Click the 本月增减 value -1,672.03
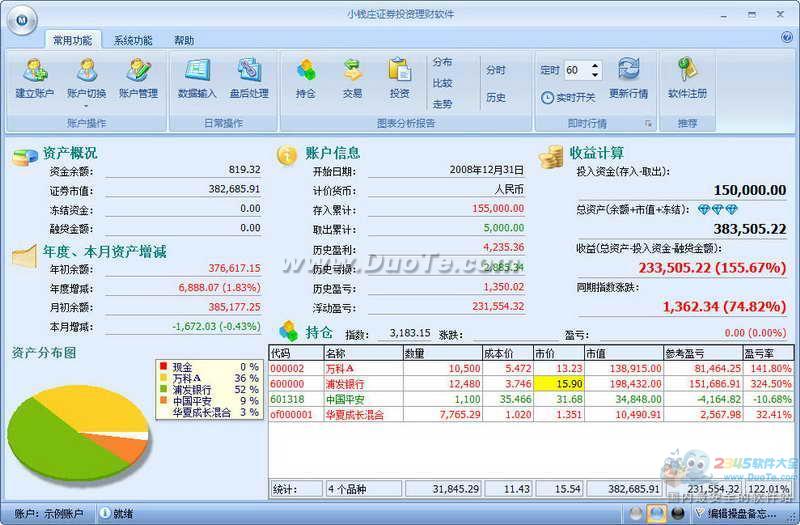Image resolution: width=800 pixels, height=525 pixels. tap(216, 326)
